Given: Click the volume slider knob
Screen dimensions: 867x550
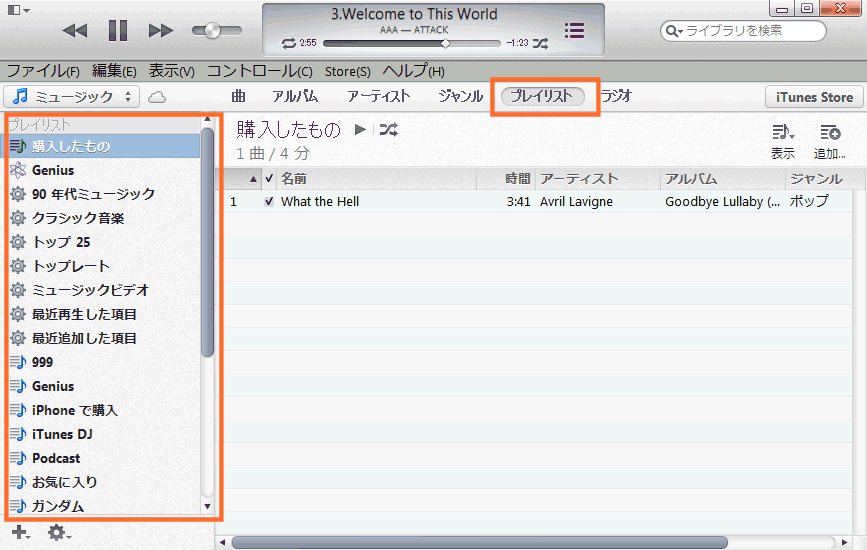Looking at the screenshot, I should (212, 30).
